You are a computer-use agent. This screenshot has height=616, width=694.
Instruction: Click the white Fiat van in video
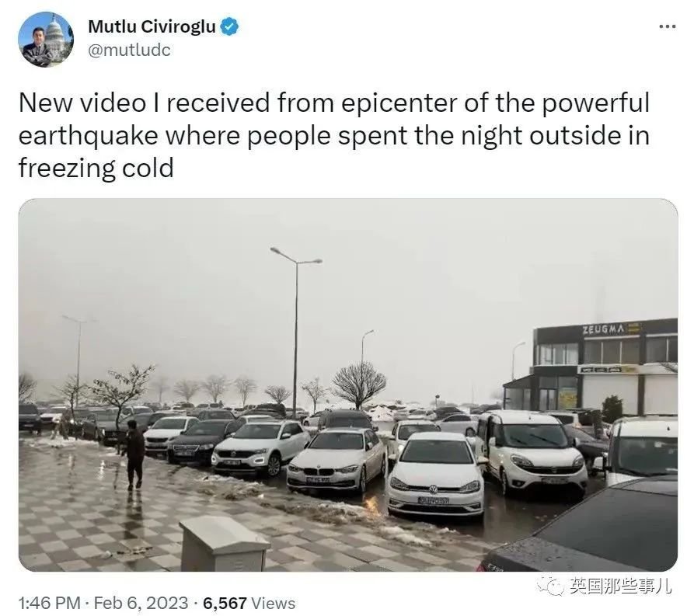[x=531, y=451]
